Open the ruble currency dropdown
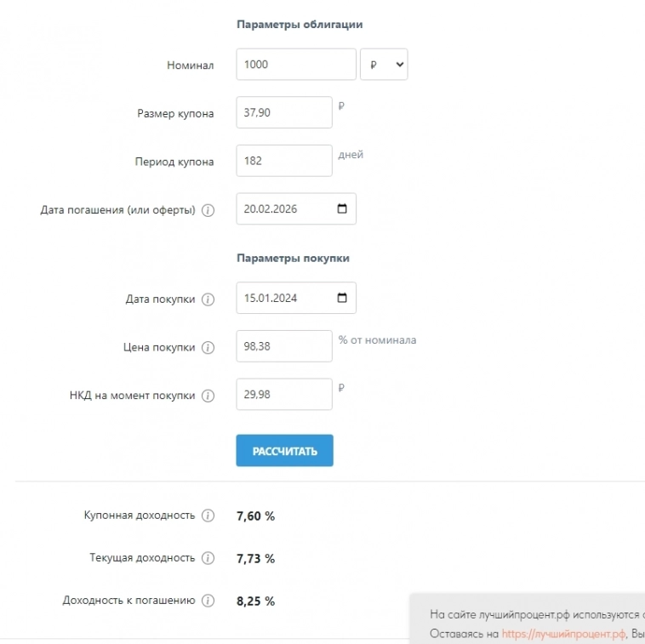 pyautogui.click(x=384, y=65)
